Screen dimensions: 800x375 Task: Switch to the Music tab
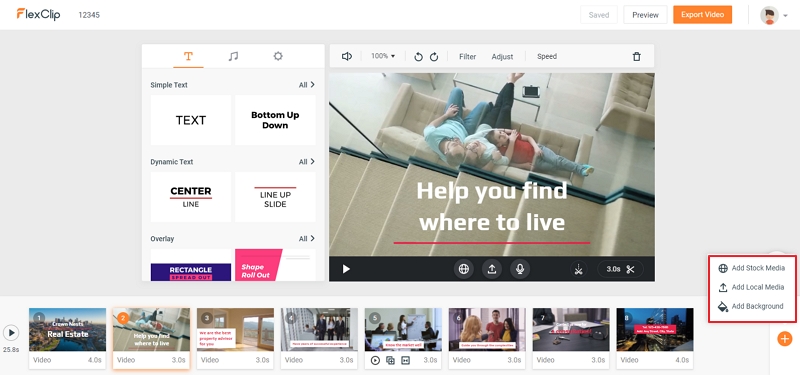pyautogui.click(x=233, y=56)
